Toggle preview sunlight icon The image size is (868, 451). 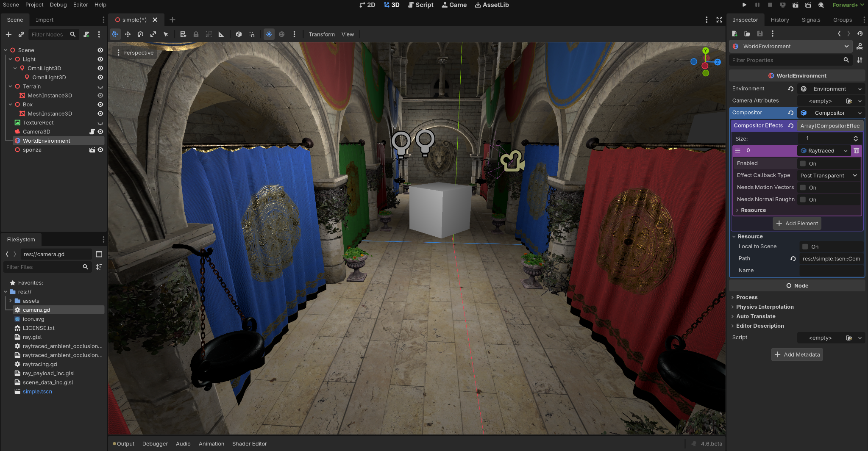269,34
